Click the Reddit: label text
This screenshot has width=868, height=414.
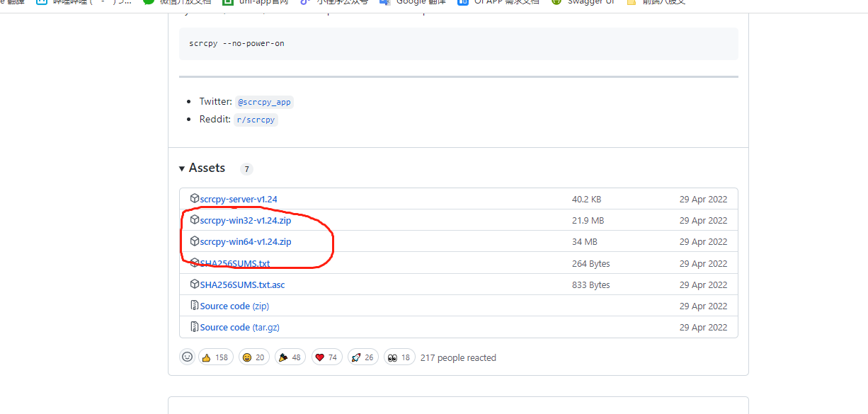point(215,119)
